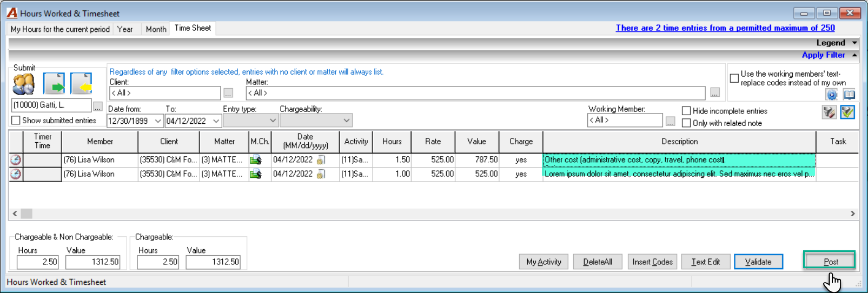Switch to the Month tab
Screen dimensions: 868x293
point(156,29)
